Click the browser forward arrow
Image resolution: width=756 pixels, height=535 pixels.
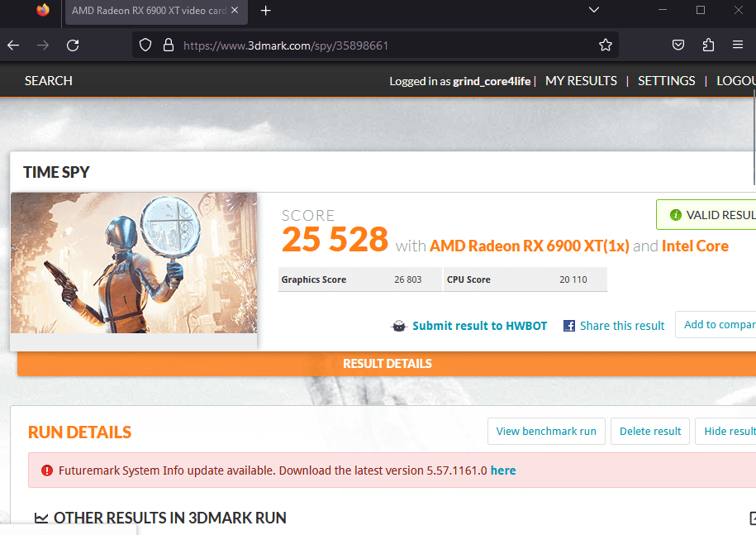pos(43,45)
